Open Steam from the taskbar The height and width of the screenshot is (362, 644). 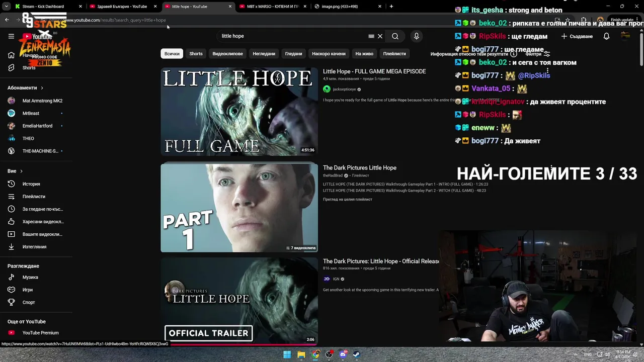click(356, 354)
